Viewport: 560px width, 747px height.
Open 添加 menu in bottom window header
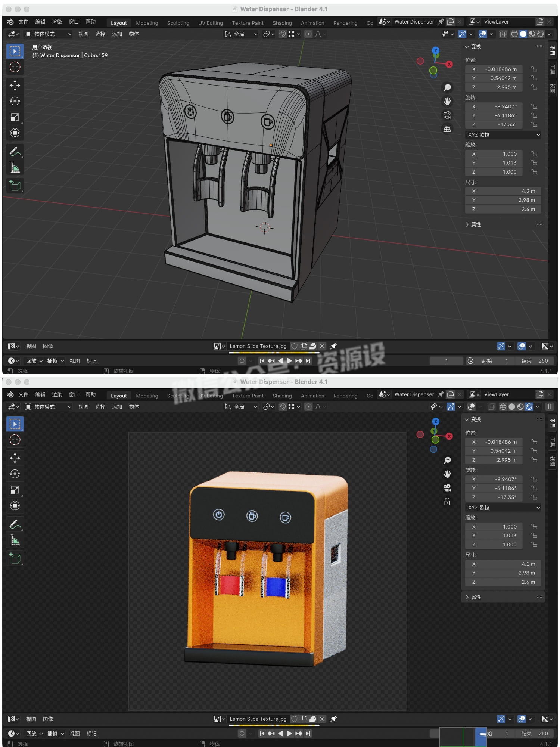117,407
